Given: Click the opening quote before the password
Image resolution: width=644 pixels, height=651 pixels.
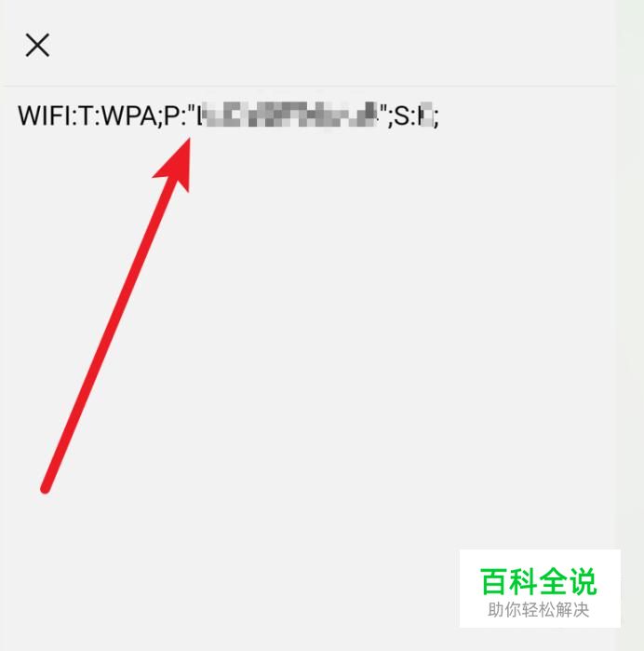Looking at the screenshot, I should [192, 109].
